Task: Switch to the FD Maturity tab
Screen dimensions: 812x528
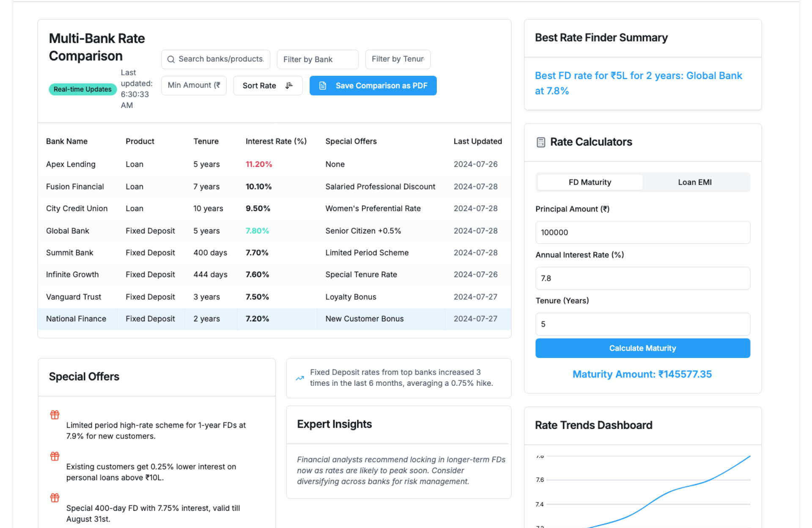Action: pos(590,182)
